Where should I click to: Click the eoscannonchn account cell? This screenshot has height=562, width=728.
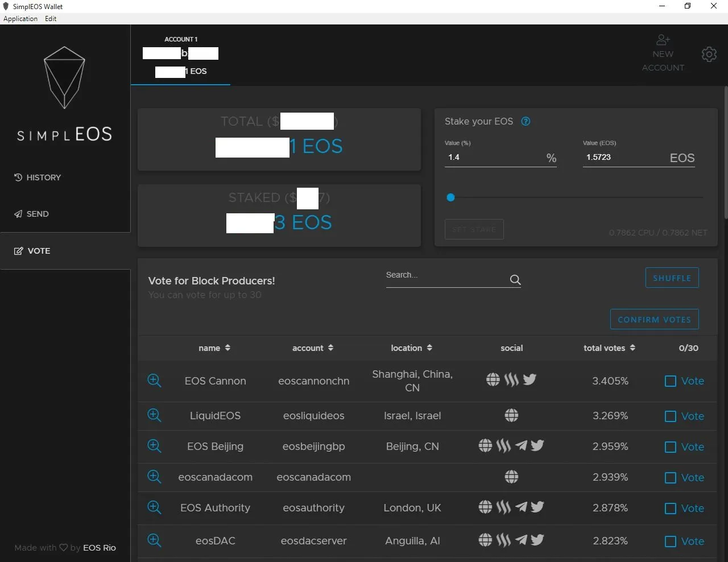(314, 381)
